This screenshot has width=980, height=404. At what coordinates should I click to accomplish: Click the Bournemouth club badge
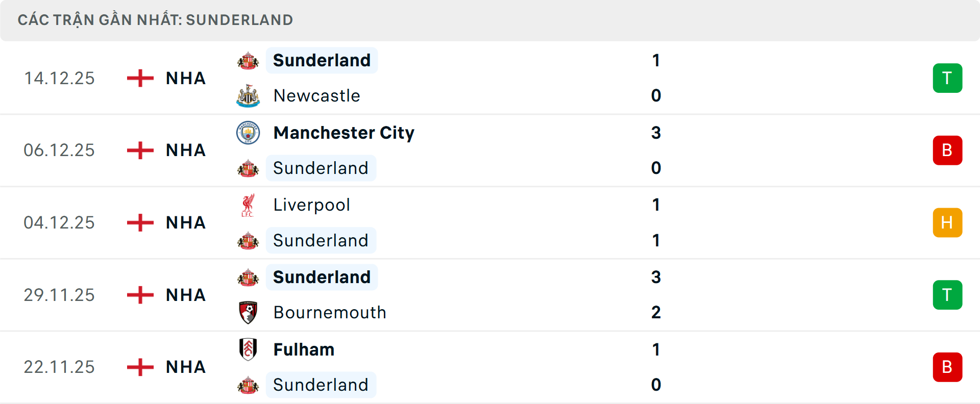(248, 312)
